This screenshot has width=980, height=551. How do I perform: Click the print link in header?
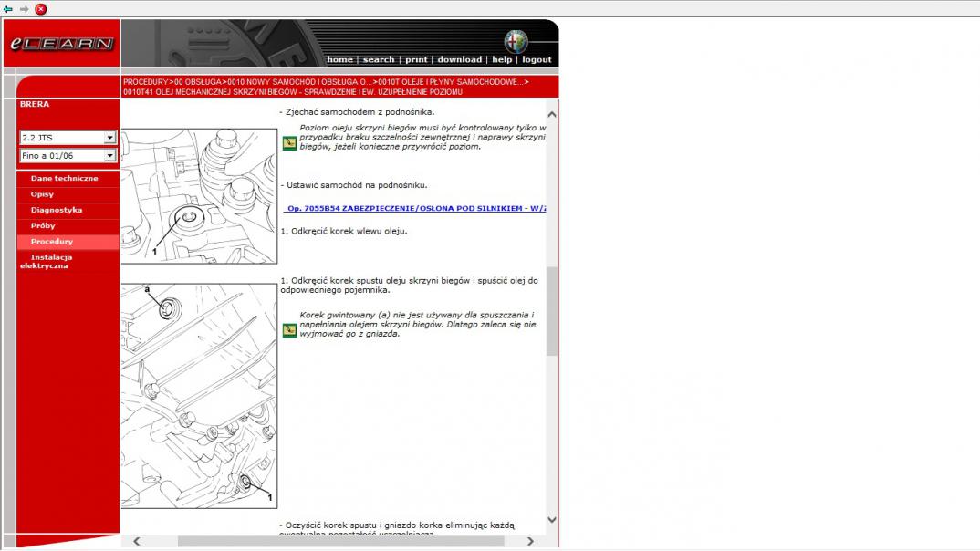coord(416,60)
